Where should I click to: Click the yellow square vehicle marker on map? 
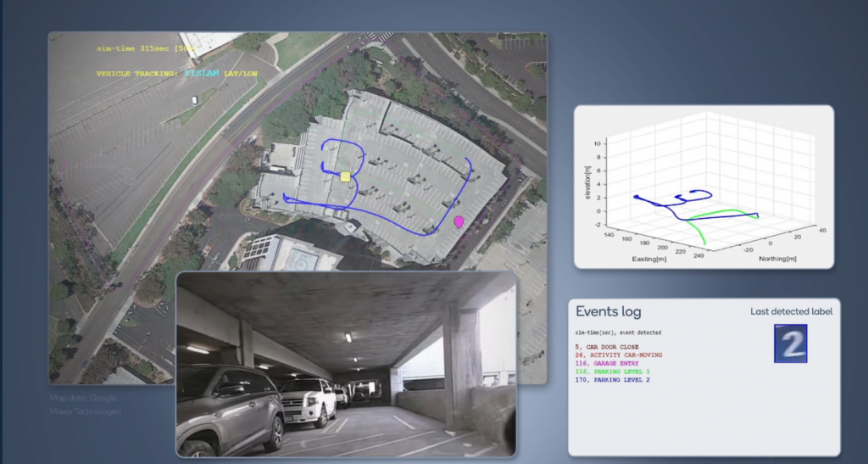pos(345,176)
